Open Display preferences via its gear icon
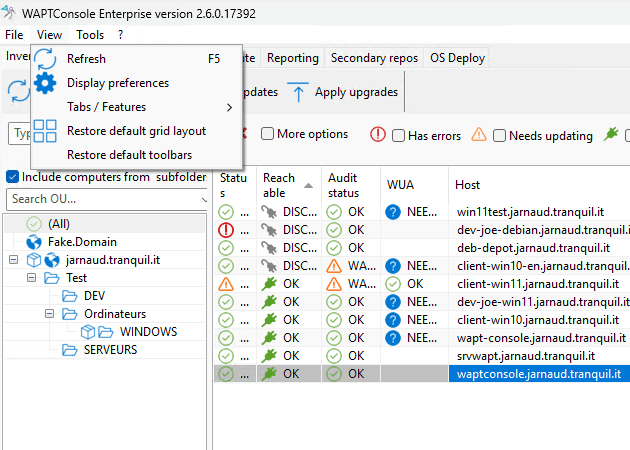Image resolution: width=630 pixels, height=450 pixels. 46,83
